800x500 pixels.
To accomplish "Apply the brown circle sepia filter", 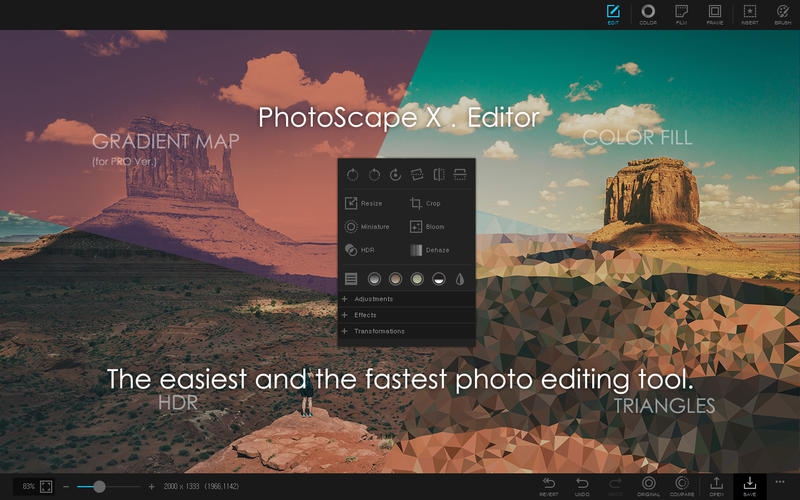I will (x=395, y=279).
